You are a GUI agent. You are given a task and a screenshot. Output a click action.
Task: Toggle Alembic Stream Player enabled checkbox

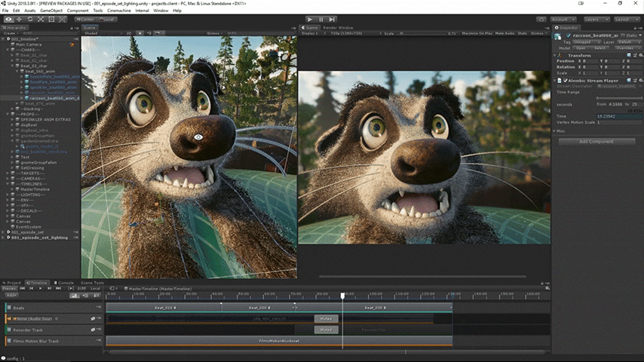(565, 81)
